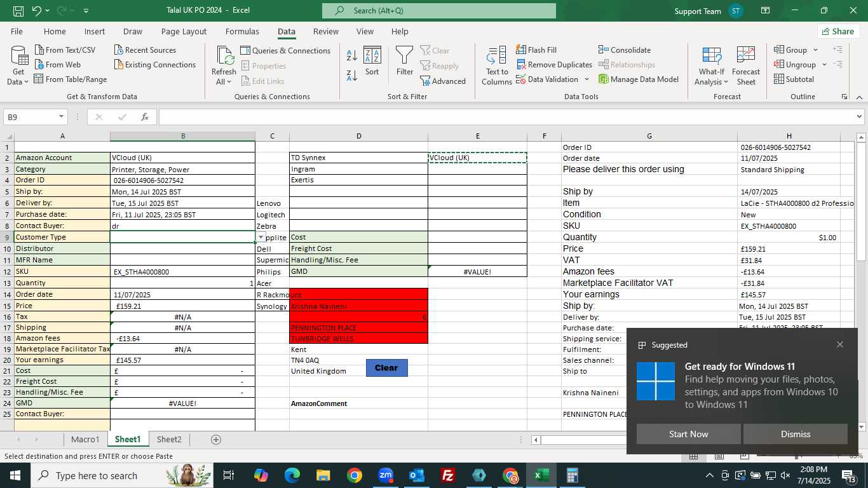Screen dimensions: 868x488
Task: Click Advanced filter option
Action: click(443, 81)
